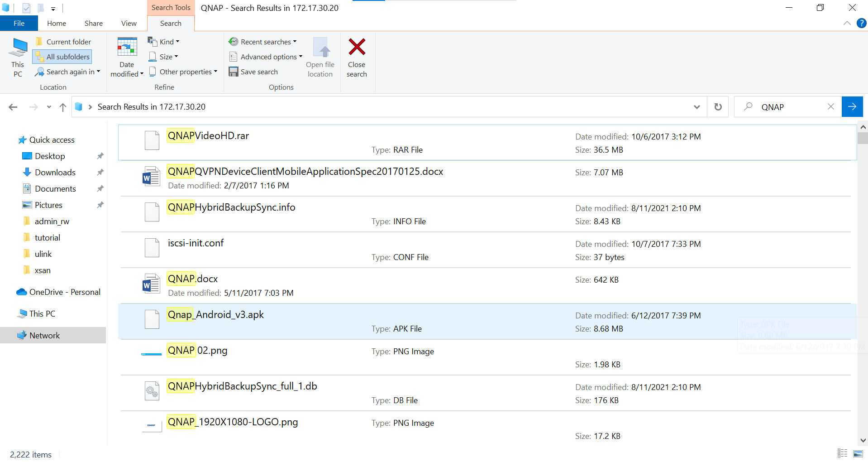Open Advanced options dropdown
This screenshot has height=462, width=868.
pyautogui.click(x=266, y=57)
